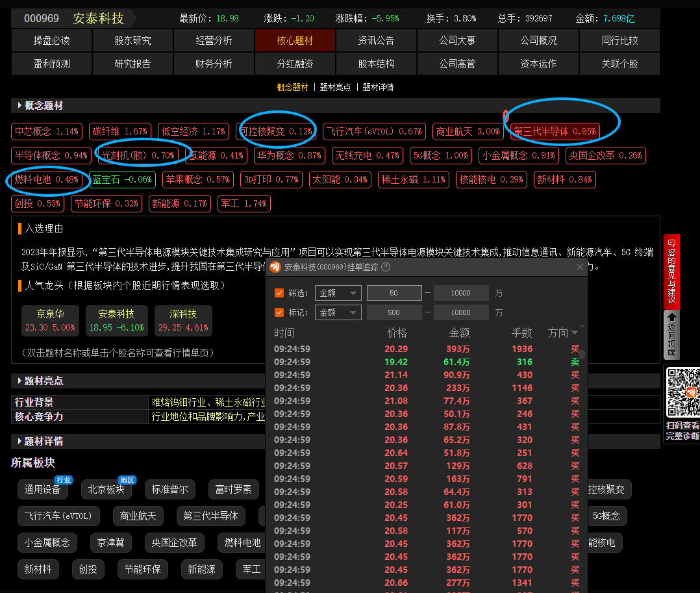This screenshot has width=700, height=593.
Task: Open the 方向 column filter arrow
Action: click(575, 333)
